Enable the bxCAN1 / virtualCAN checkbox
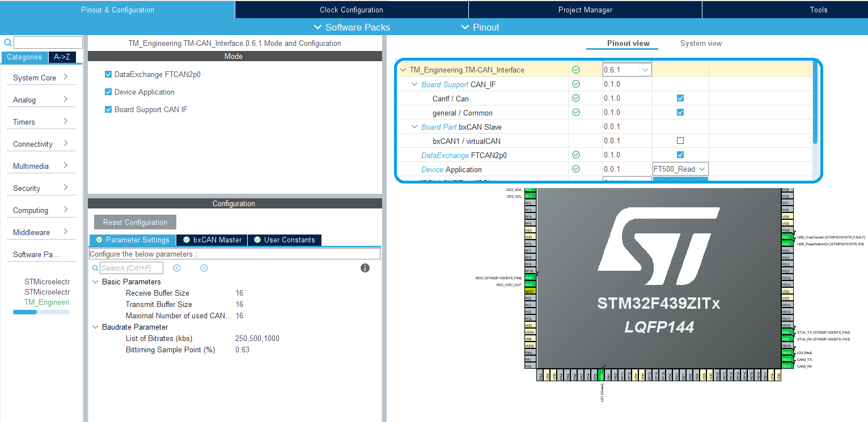 (680, 140)
